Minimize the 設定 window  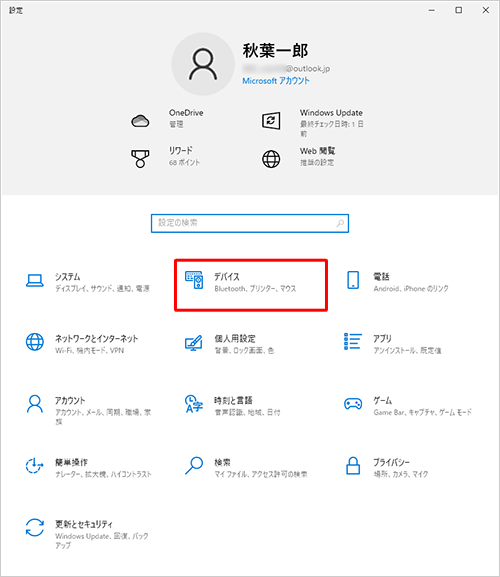click(432, 10)
